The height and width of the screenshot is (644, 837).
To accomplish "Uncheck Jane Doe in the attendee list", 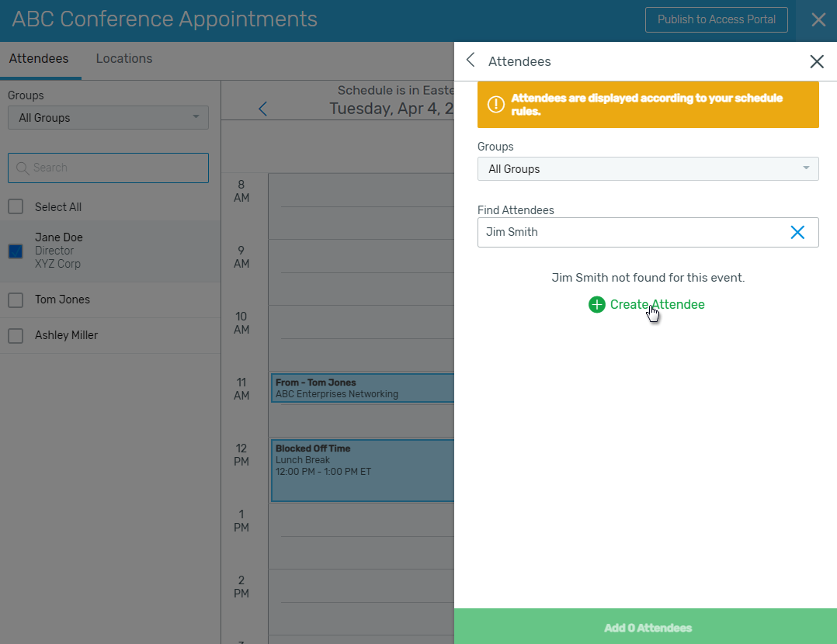I will point(16,251).
